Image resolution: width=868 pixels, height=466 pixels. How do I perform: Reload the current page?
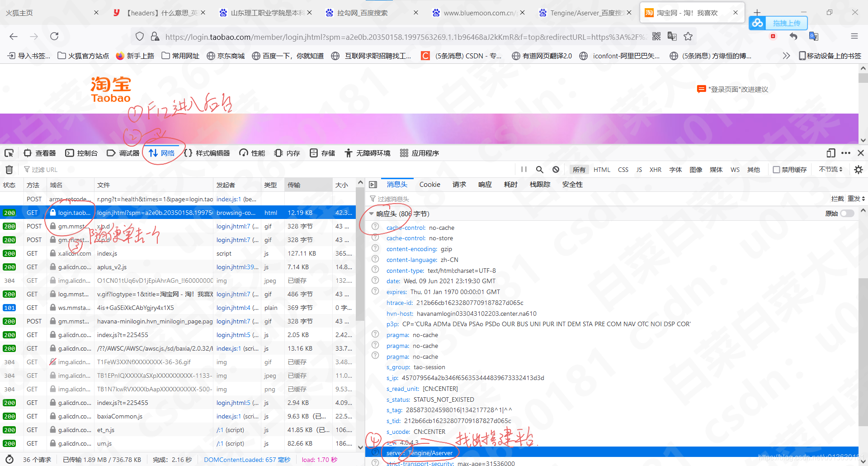54,37
